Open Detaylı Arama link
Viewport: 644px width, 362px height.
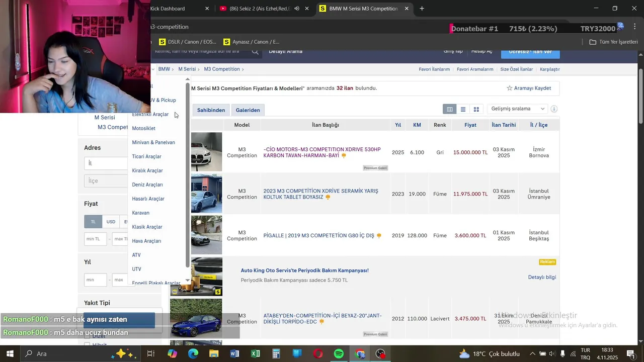(x=286, y=51)
